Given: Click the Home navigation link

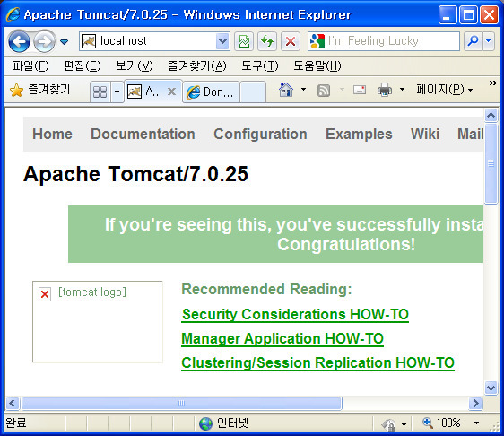Looking at the screenshot, I should point(52,134).
